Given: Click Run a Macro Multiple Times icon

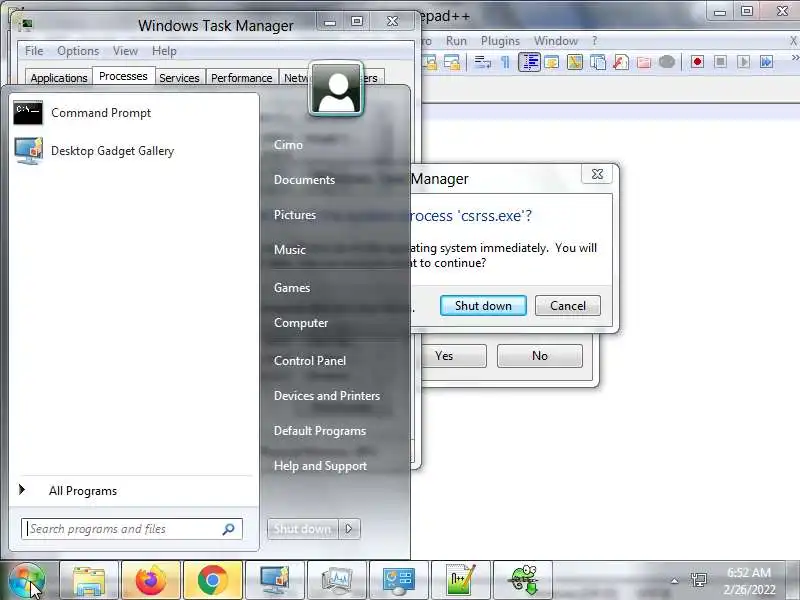Looking at the screenshot, I should pyautogui.click(x=766, y=62).
